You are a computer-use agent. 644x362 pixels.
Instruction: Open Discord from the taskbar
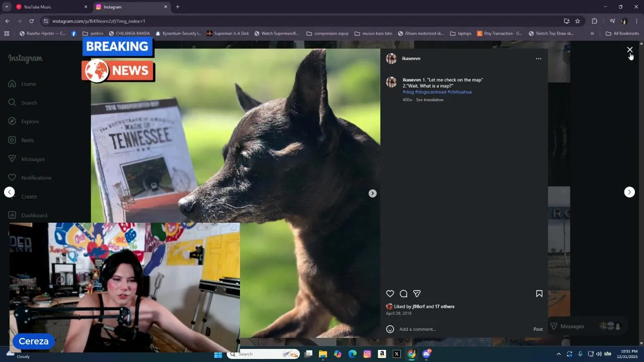pyautogui.click(x=427, y=354)
